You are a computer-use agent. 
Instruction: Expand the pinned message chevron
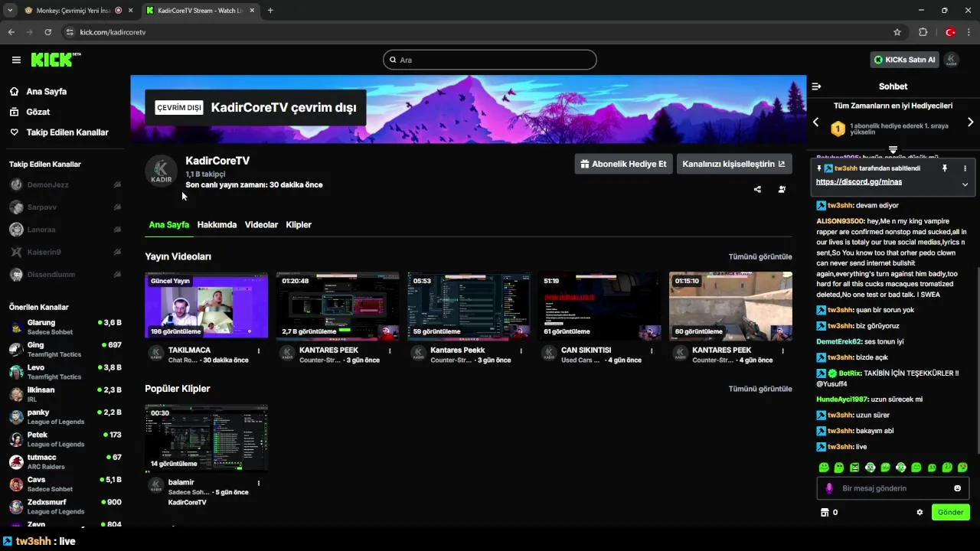coord(965,184)
